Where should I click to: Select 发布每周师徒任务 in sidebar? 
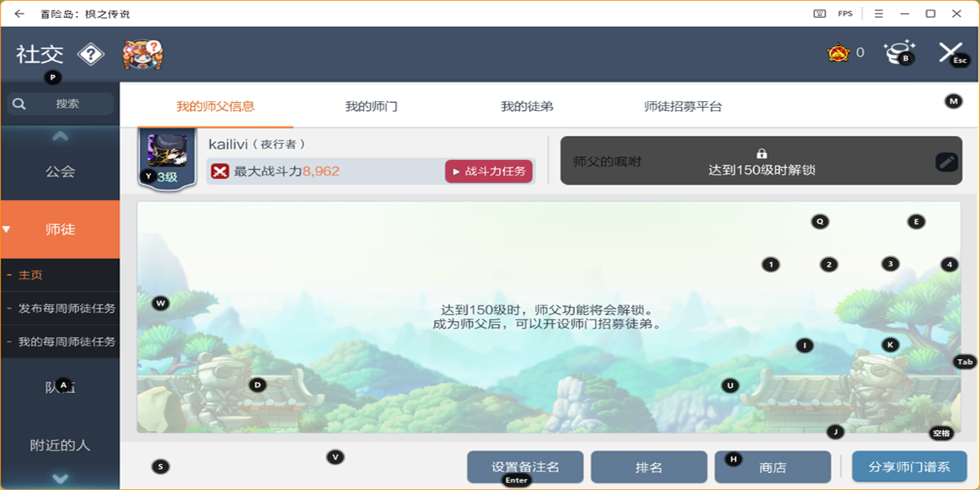pyautogui.click(x=66, y=309)
